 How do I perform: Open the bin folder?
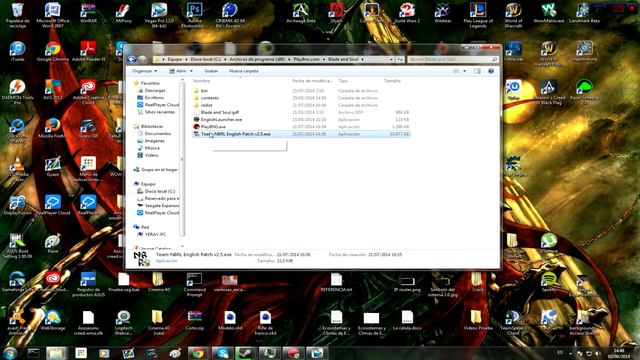click(x=301, y=91)
